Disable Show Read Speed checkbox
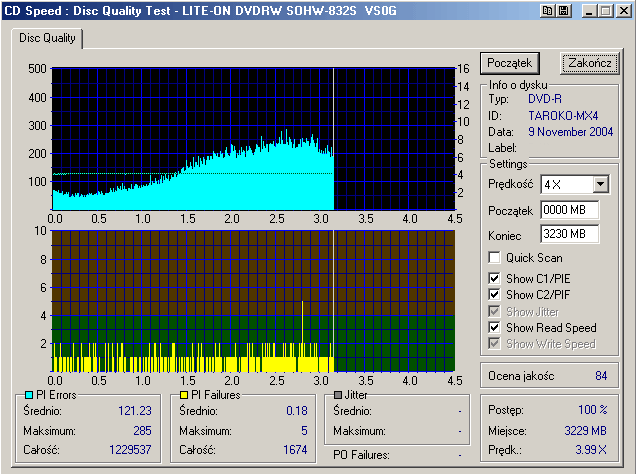636x474 pixels. pyautogui.click(x=494, y=327)
